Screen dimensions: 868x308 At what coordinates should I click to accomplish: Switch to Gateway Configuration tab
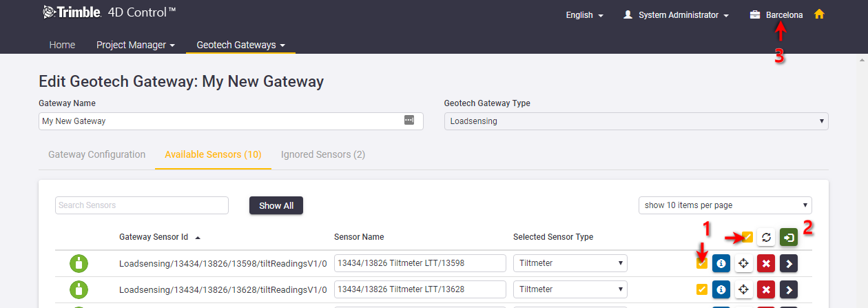tap(96, 154)
